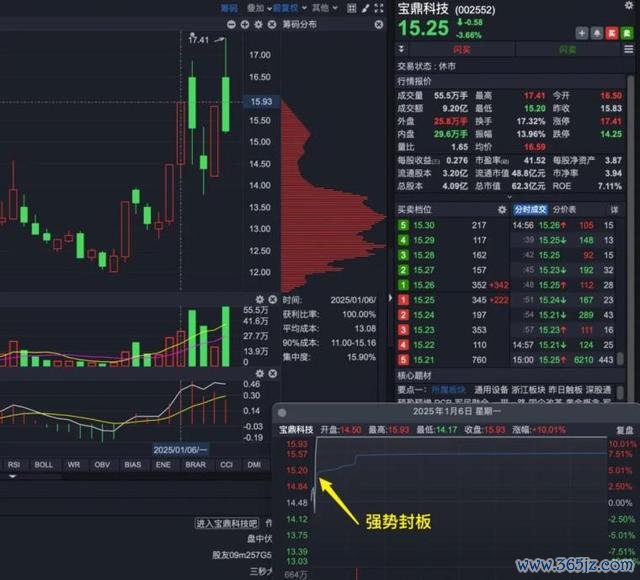The image size is (640, 580).
Task: Use the trades list scrollbar thumb
Action: [x=620, y=358]
